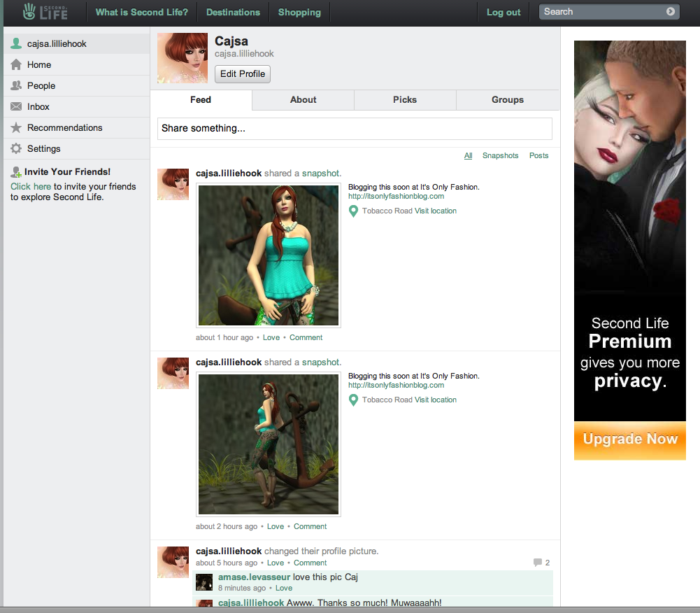Click Upgrade Now on the Premium ad

[629, 439]
